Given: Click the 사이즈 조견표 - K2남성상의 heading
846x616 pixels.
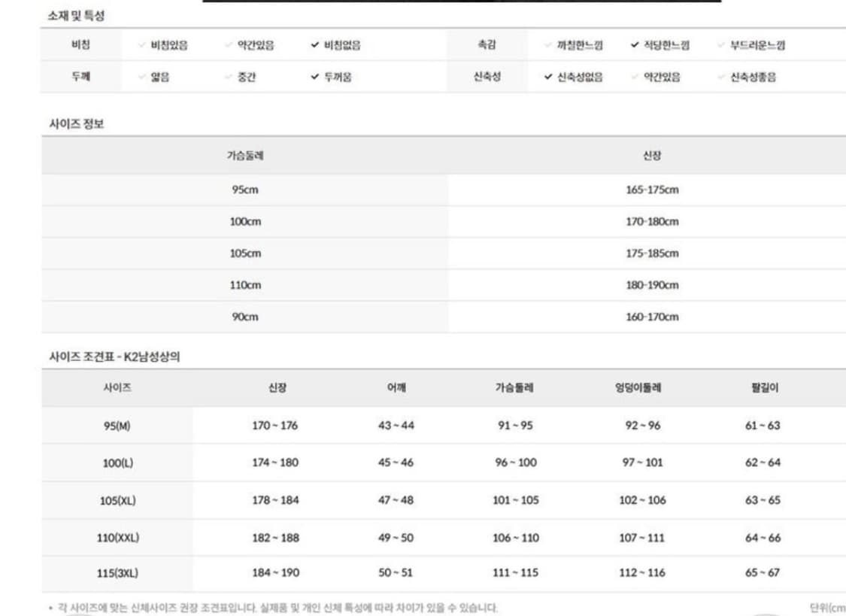Looking at the screenshot, I should pos(114,357).
